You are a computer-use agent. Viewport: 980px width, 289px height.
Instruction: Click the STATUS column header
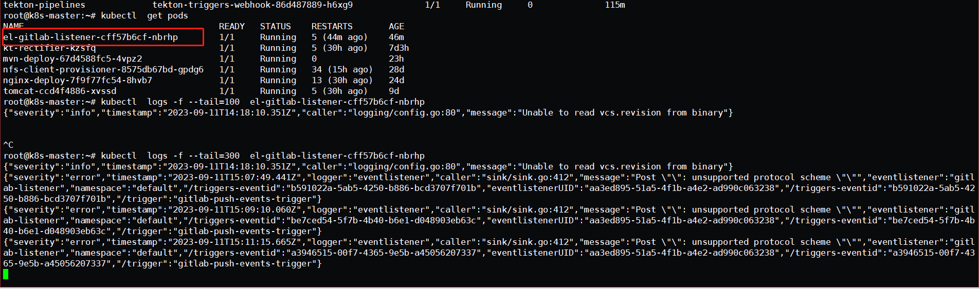click(275, 26)
